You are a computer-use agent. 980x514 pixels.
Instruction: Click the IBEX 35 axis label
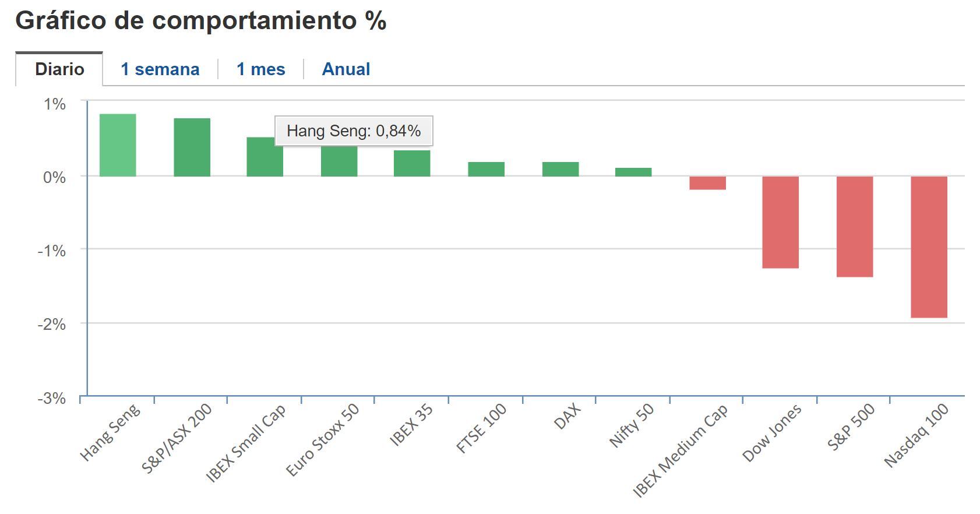point(411,425)
